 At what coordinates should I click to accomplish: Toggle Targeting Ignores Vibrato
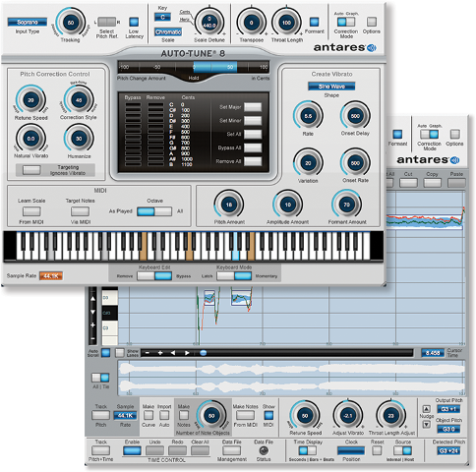[31, 170]
